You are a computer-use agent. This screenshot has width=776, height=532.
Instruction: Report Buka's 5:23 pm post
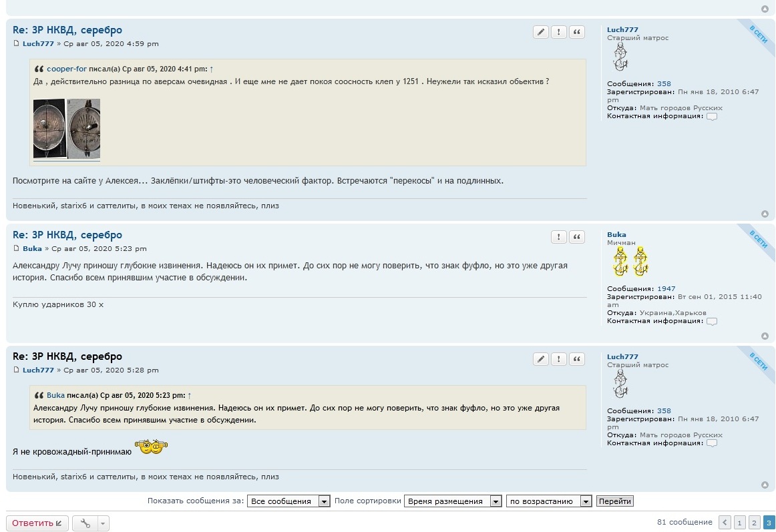pyautogui.click(x=558, y=237)
